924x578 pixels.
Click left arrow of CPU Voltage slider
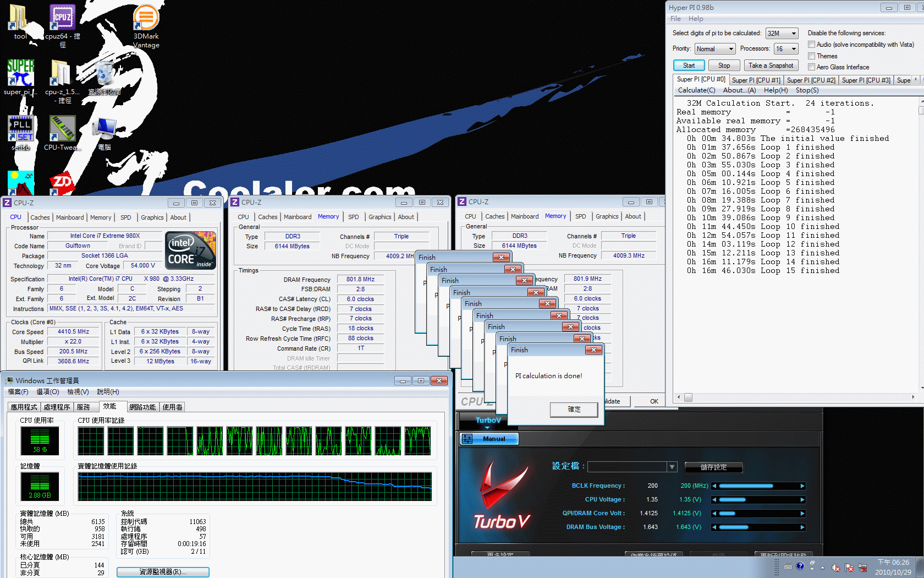point(714,500)
